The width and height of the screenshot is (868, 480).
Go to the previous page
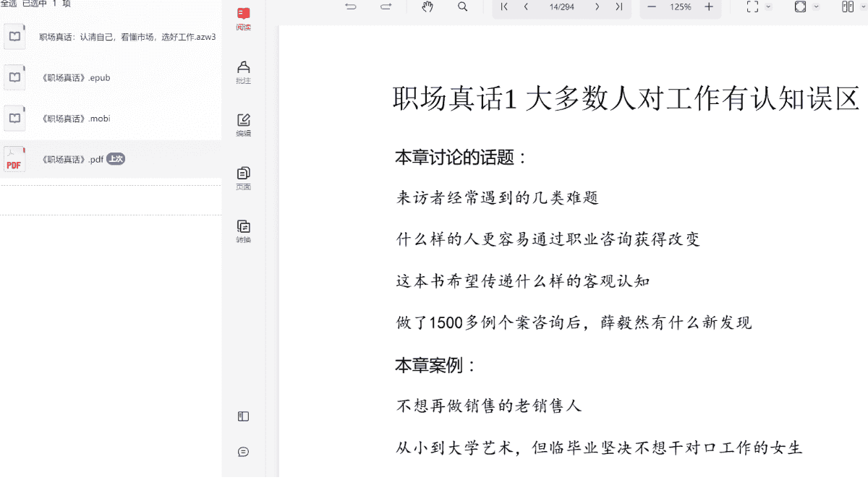(x=526, y=7)
